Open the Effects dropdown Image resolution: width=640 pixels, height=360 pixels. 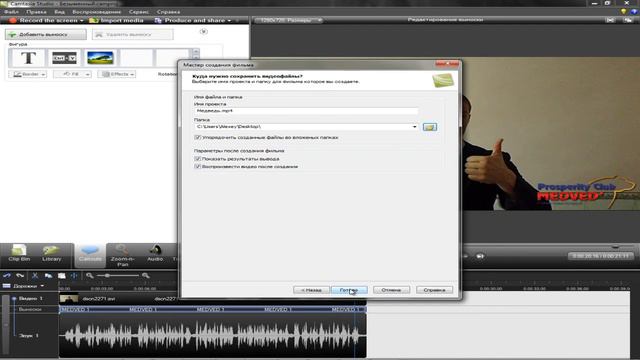click(117, 74)
